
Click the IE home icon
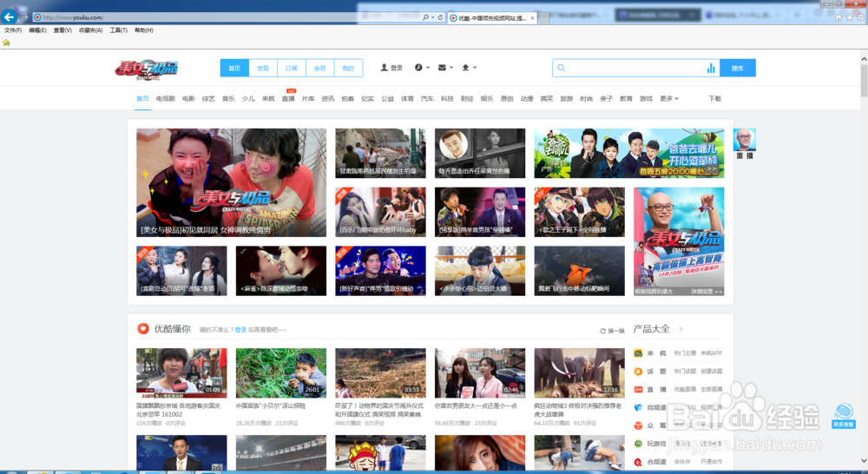[838, 17]
